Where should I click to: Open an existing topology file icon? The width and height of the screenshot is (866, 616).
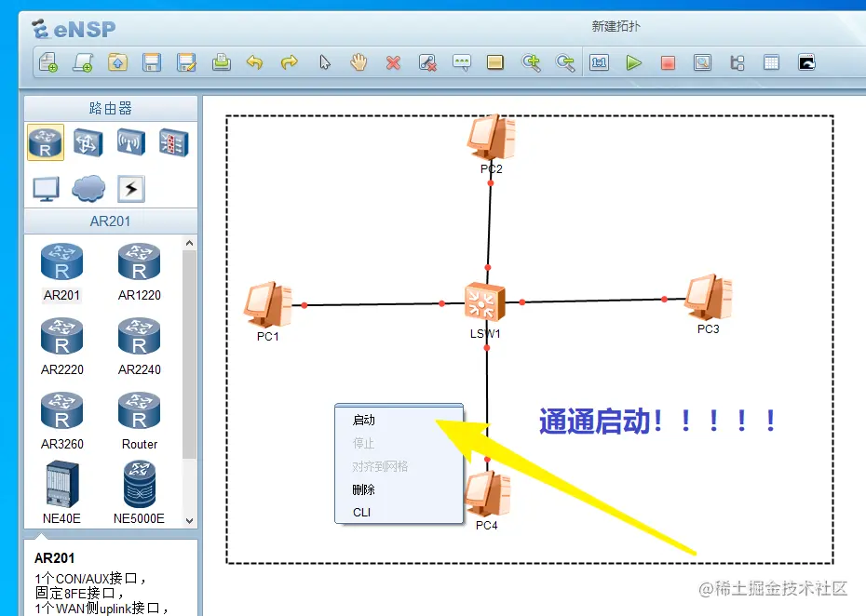click(x=117, y=62)
